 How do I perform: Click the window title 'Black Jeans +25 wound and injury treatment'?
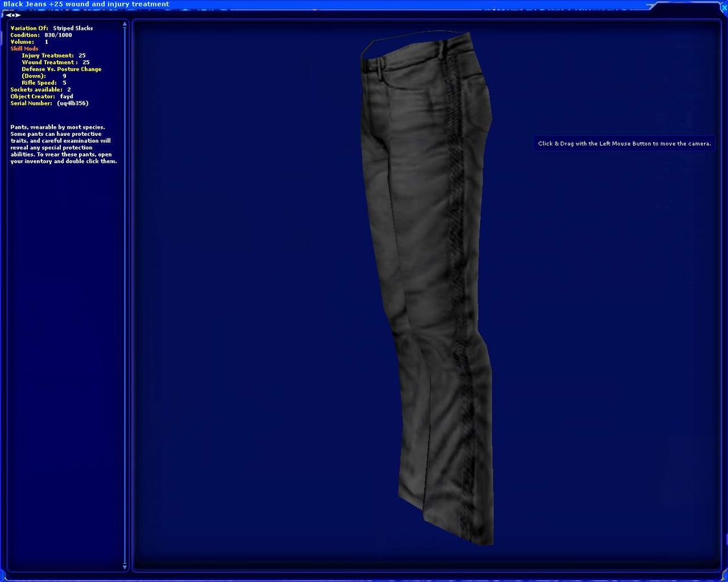pyautogui.click(x=86, y=5)
